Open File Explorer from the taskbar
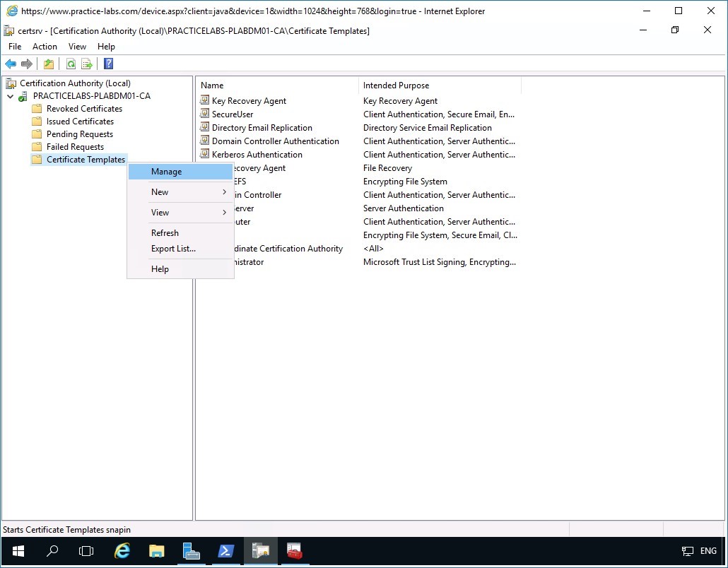 click(x=156, y=551)
